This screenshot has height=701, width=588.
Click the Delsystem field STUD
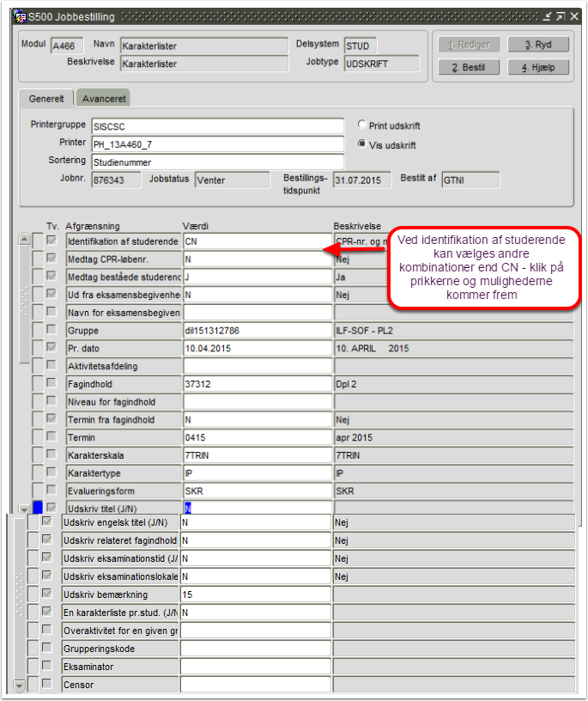(361, 46)
